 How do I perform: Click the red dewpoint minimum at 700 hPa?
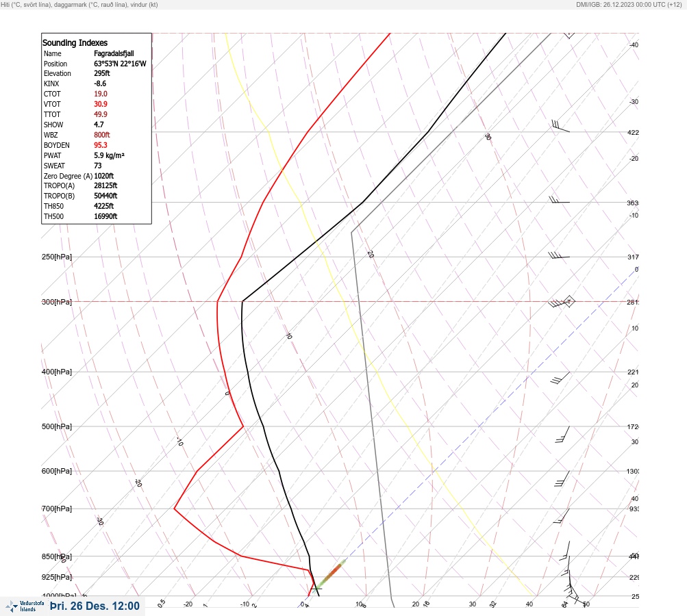[175, 509]
